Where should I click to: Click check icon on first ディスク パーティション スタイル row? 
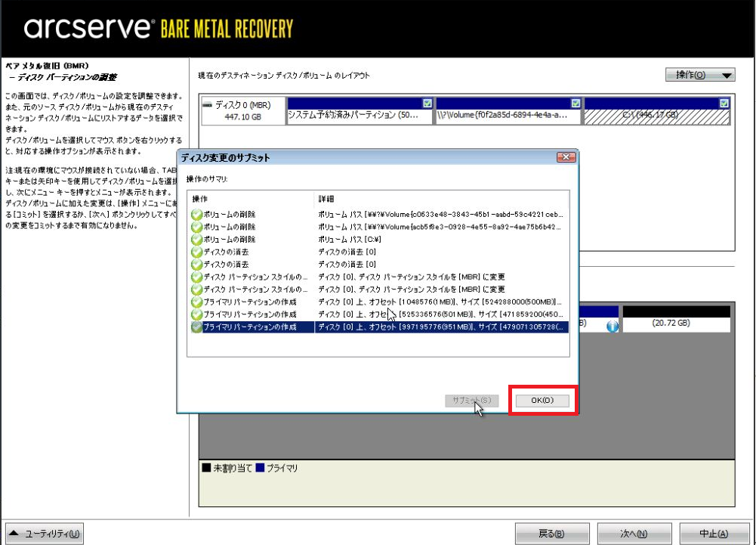click(197, 277)
